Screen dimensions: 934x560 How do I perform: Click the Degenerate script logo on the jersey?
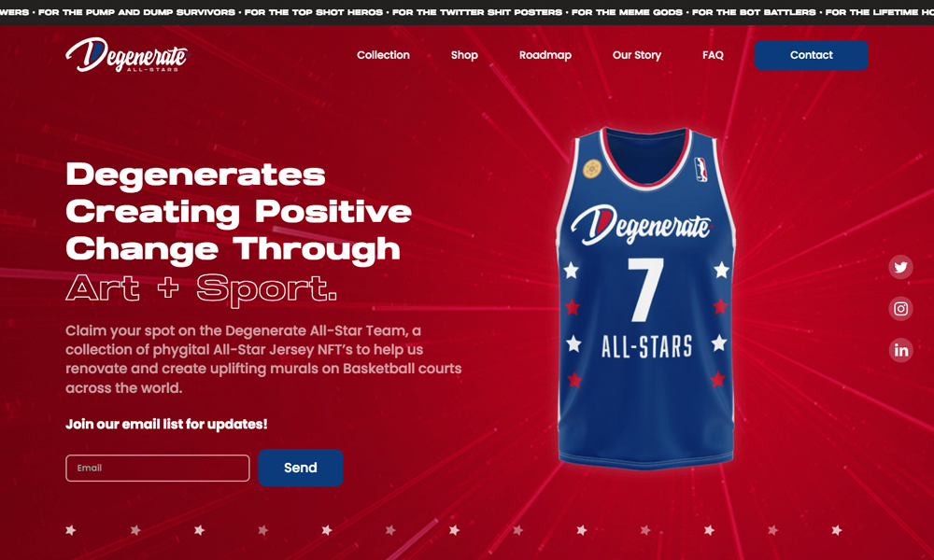coord(642,225)
